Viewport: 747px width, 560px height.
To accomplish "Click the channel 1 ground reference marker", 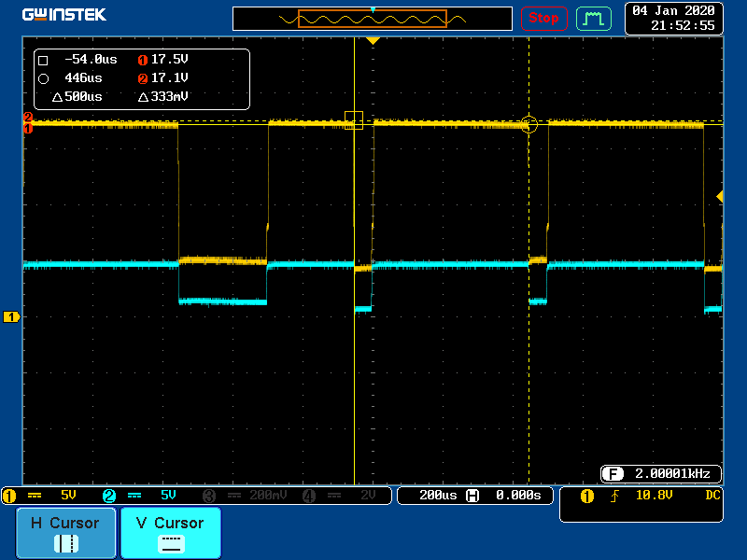I will [12, 317].
